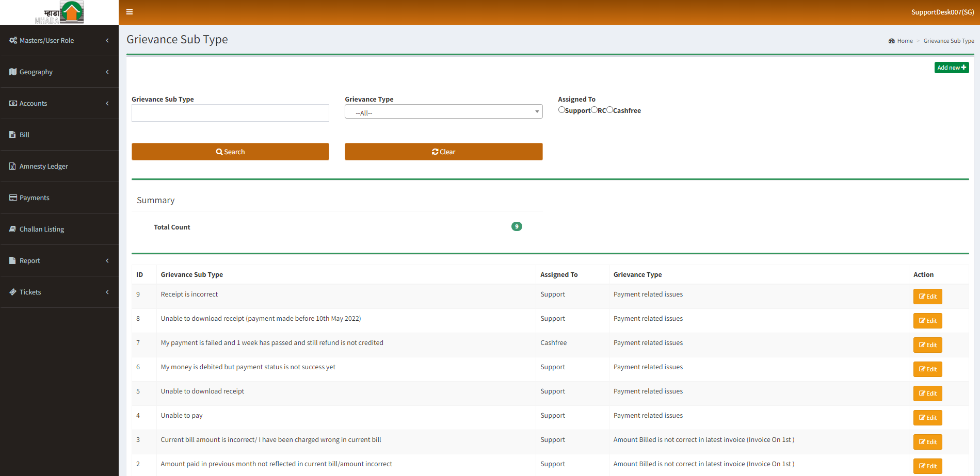Expand the Report menu chevron

(107, 260)
